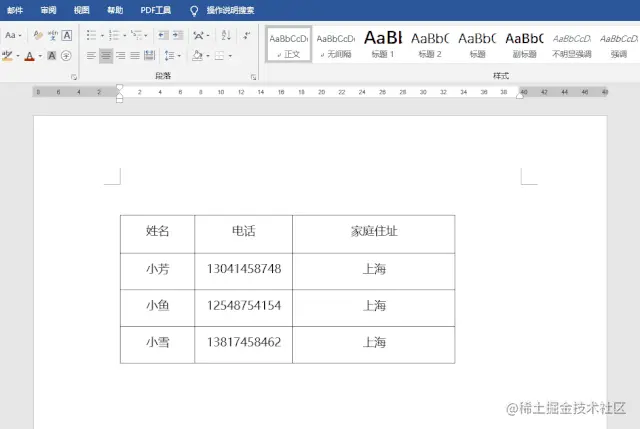640x429 pixels.
Task: Open the Asian Layout tool
Action: point(198,36)
